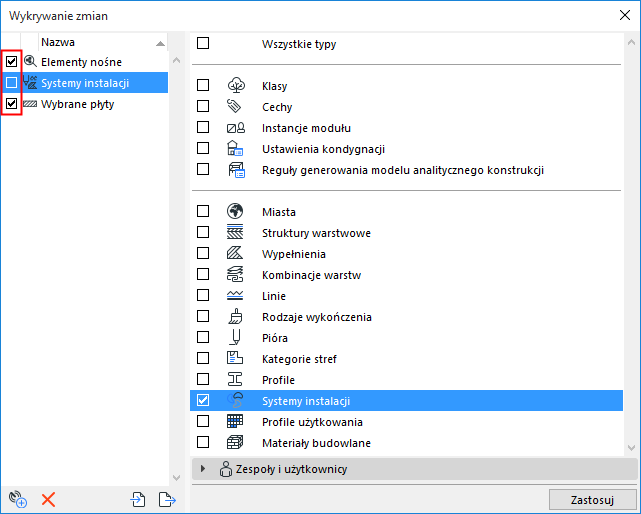This screenshot has height=514, width=641.
Task: Check the Linie checkbox
Action: (x=203, y=295)
